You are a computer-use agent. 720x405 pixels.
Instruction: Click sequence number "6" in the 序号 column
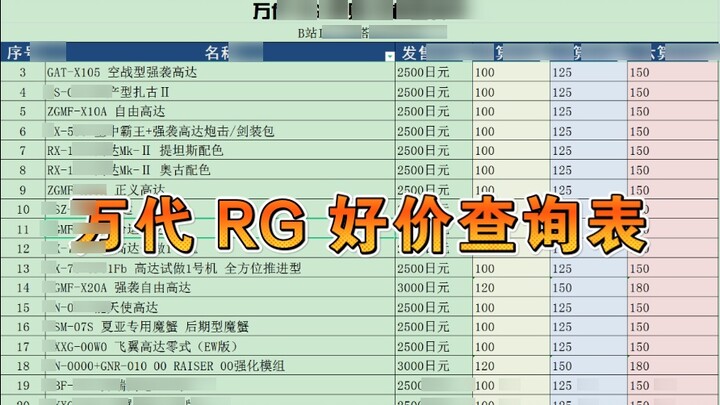[x=23, y=131]
